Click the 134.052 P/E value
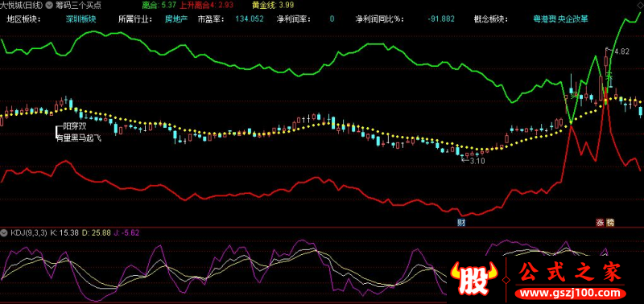This screenshot has width=644, height=304. click(x=250, y=18)
